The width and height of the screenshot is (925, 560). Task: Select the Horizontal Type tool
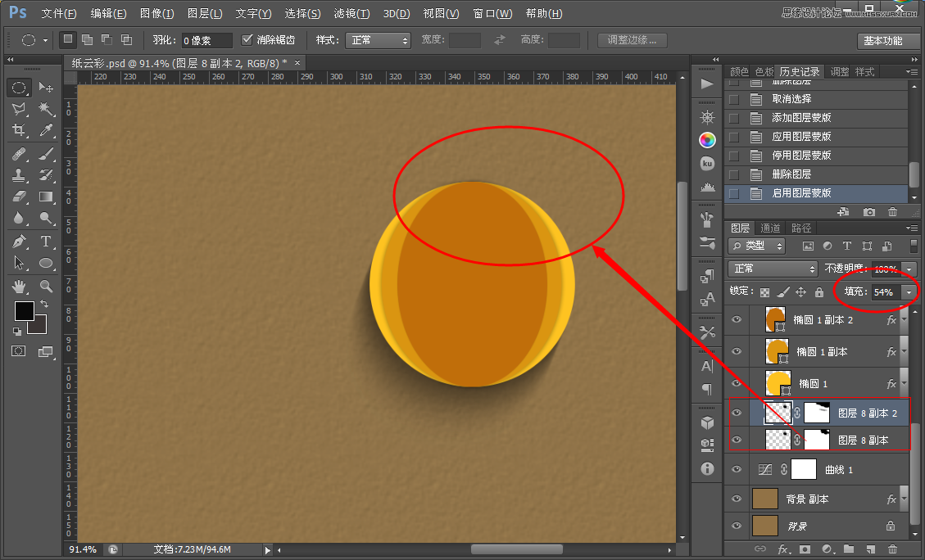46,242
